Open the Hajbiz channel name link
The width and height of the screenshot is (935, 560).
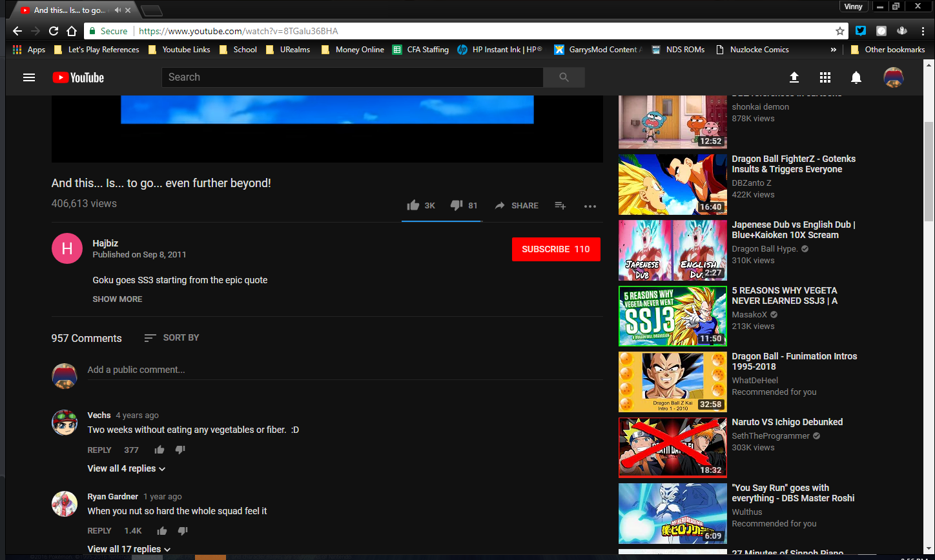point(105,243)
